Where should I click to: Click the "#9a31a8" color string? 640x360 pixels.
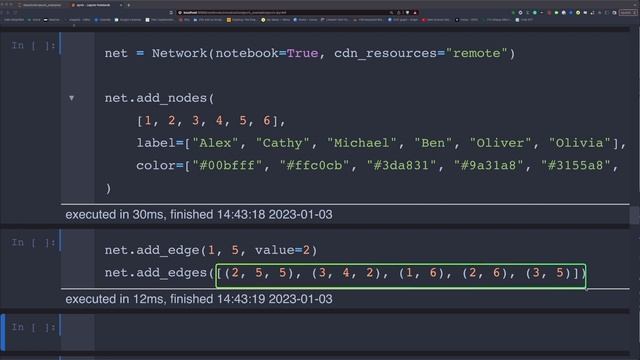[488, 166]
